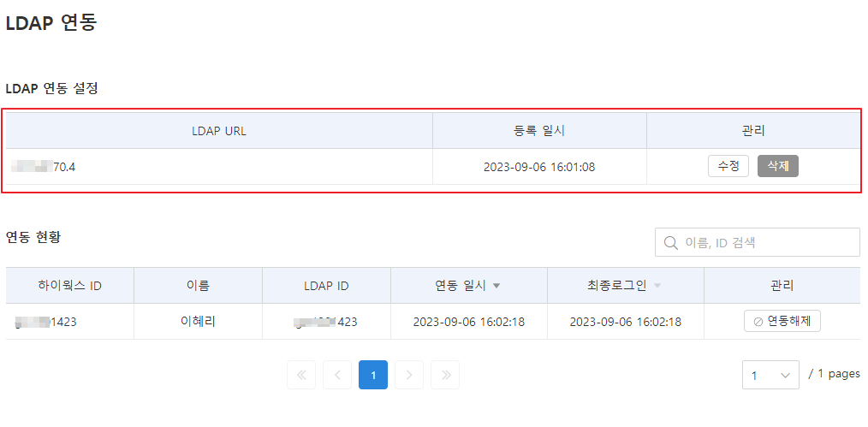Image resolution: width=868 pixels, height=427 pixels.
Task: Focus the 이름, ID 검색 search field
Action: 766,243
